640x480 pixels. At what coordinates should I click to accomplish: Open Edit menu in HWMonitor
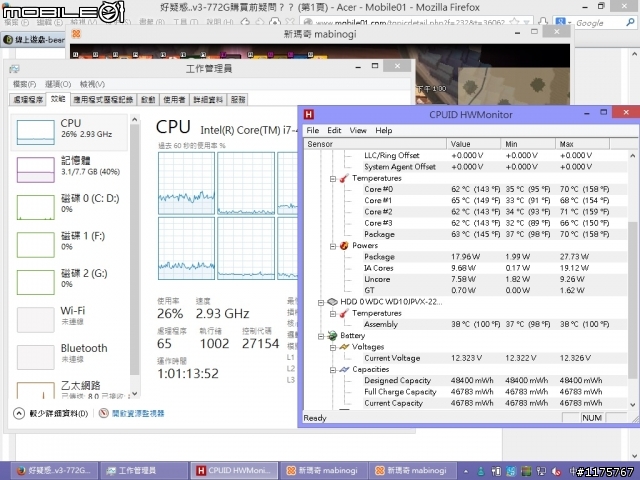(x=334, y=130)
